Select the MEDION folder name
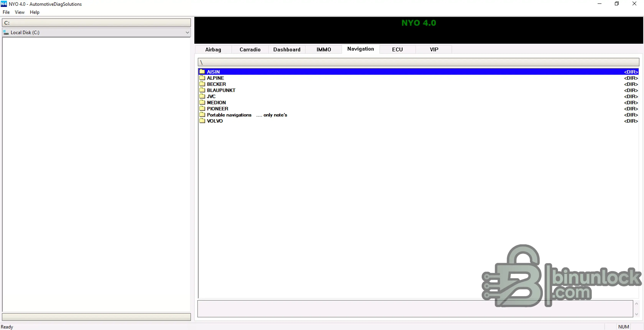The width and height of the screenshot is (644, 330). point(216,103)
